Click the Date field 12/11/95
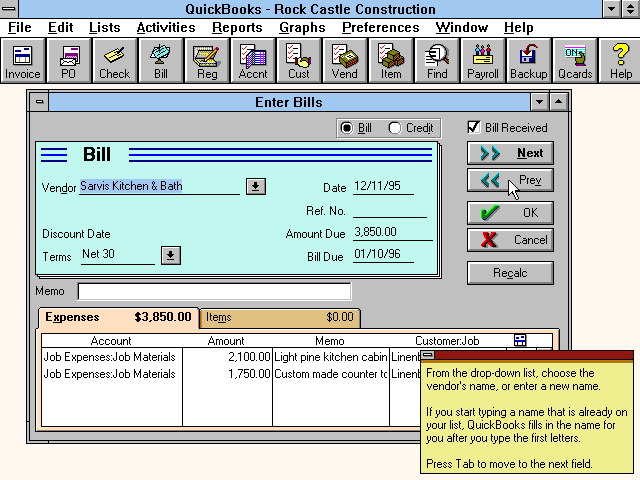The width and height of the screenshot is (640, 480). pyautogui.click(x=383, y=186)
